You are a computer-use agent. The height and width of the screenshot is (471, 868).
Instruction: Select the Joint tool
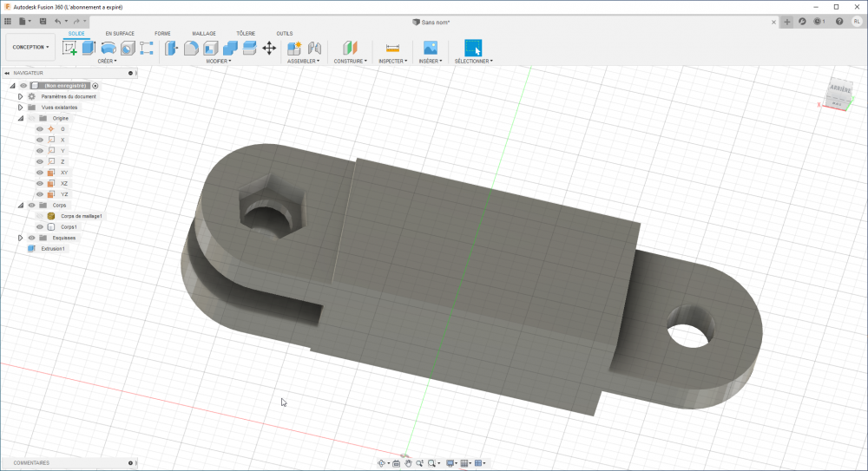click(314, 49)
